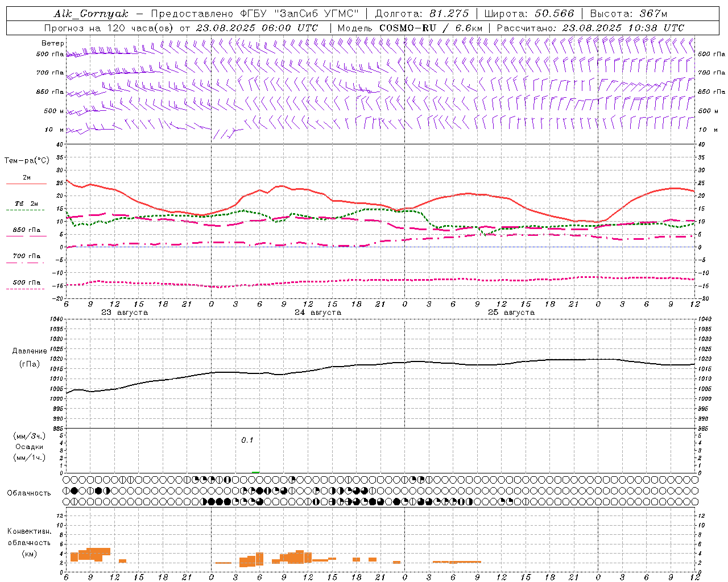
Task: Click the small green precipitation bar
Action: pos(256,472)
